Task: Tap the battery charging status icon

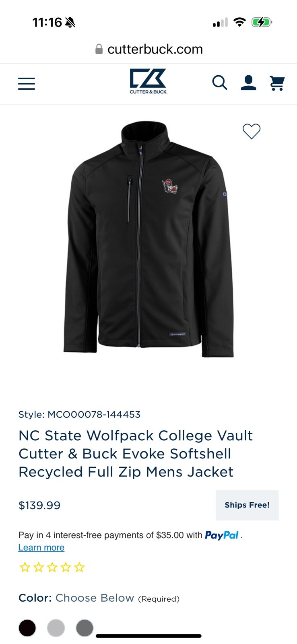Action: [x=262, y=22]
